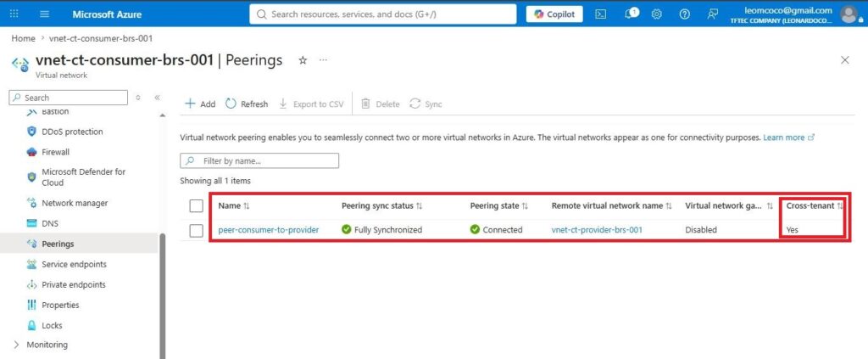Click the Sync toolbar button

tap(426, 104)
